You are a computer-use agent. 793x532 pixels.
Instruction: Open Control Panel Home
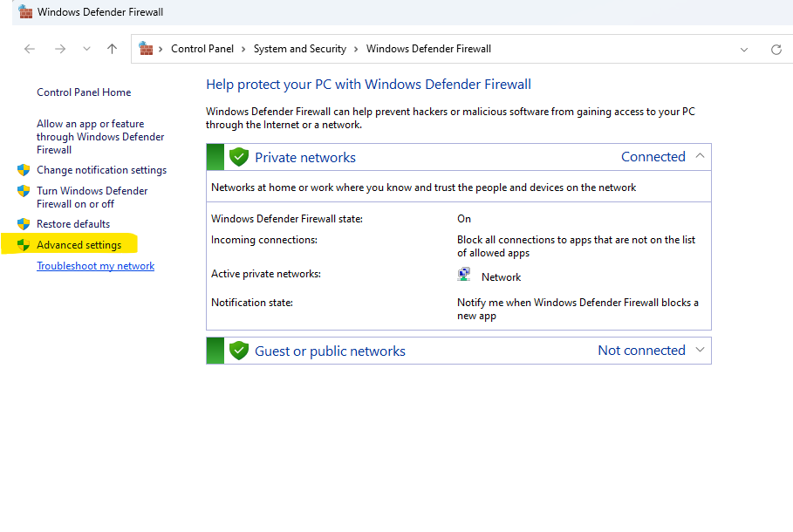84,92
